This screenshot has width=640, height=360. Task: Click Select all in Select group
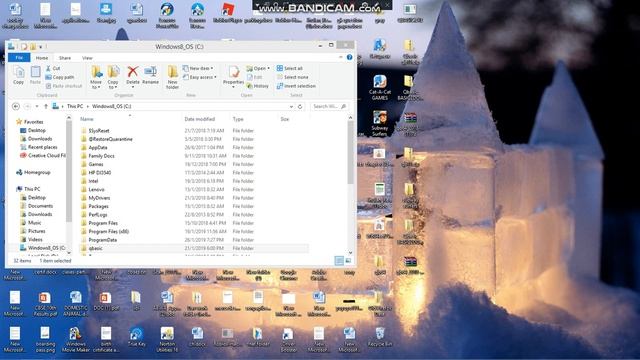(289, 68)
